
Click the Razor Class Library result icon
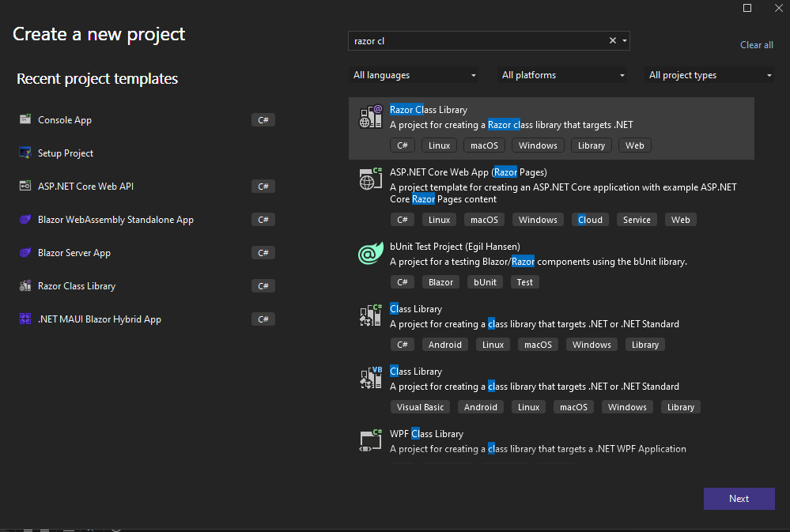coord(370,117)
